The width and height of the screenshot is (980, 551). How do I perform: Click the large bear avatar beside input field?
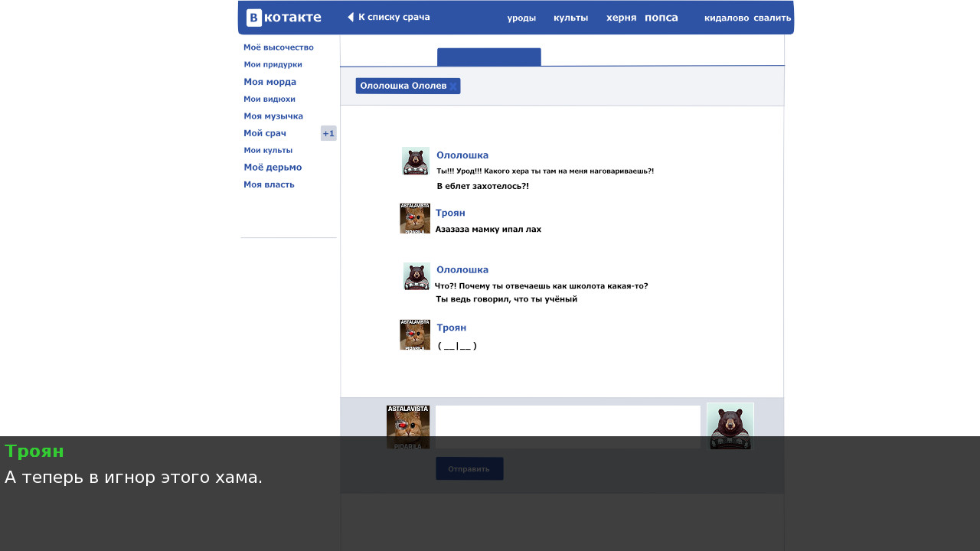tap(730, 426)
